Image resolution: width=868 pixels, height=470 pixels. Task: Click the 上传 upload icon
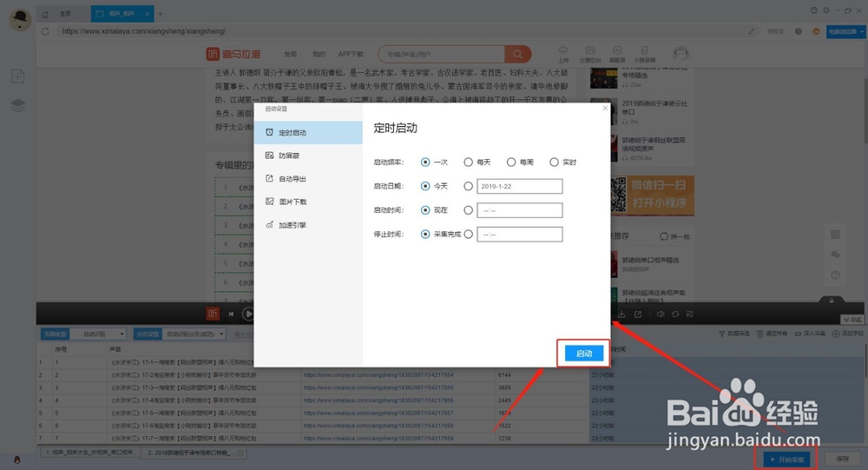point(563,54)
